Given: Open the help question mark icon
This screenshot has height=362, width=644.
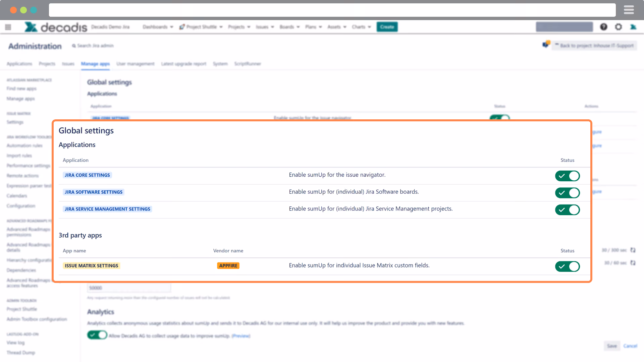Looking at the screenshot, I should point(603,27).
